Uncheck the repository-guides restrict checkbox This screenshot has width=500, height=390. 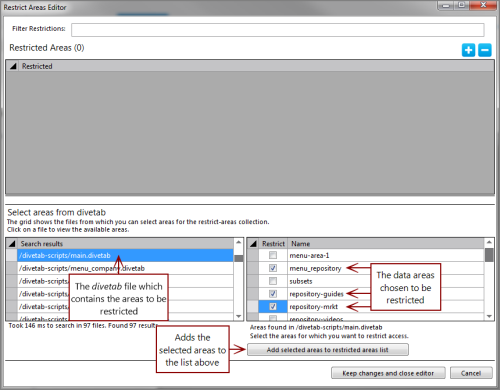pyautogui.click(x=273, y=294)
